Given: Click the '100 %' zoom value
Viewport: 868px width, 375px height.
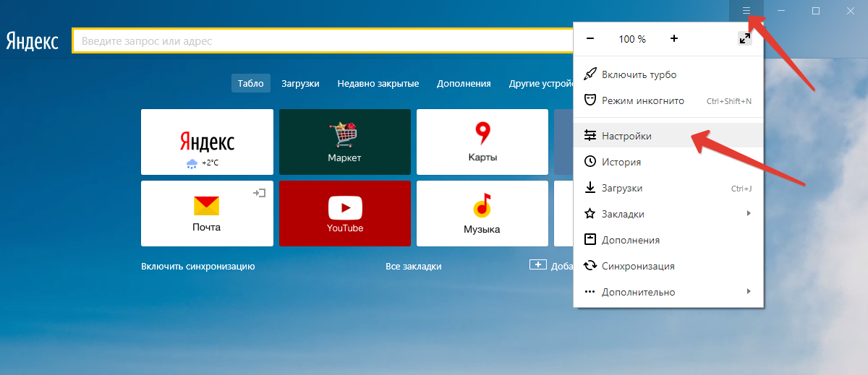Looking at the screenshot, I should coord(632,39).
